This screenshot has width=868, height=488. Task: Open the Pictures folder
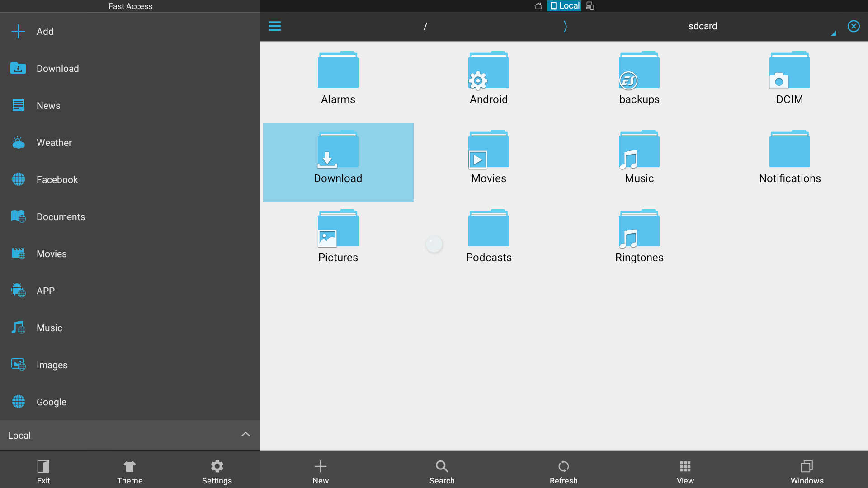click(x=338, y=236)
